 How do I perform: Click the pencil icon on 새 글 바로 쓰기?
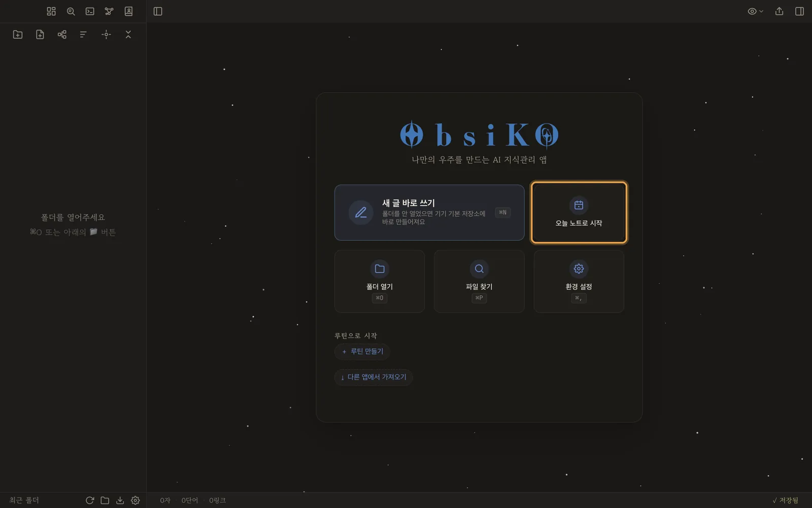pyautogui.click(x=361, y=212)
